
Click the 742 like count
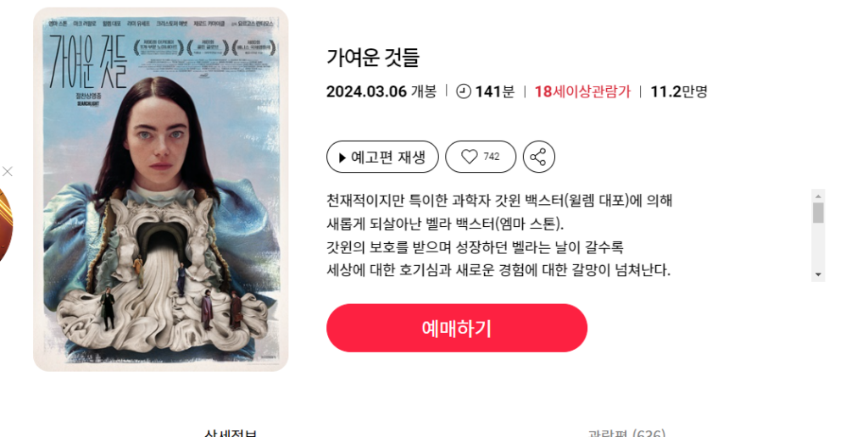click(x=491, y=157)
